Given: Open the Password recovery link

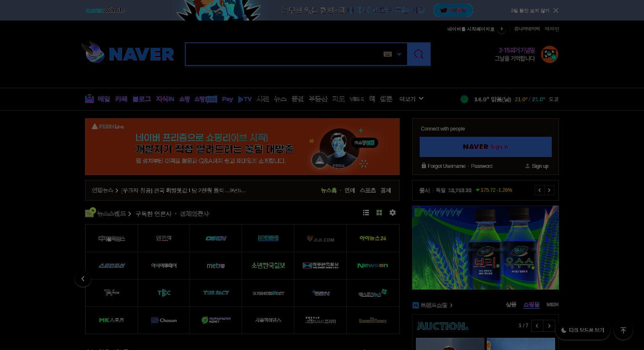Looking at the screenshot, I should click(x=482, y=166).
